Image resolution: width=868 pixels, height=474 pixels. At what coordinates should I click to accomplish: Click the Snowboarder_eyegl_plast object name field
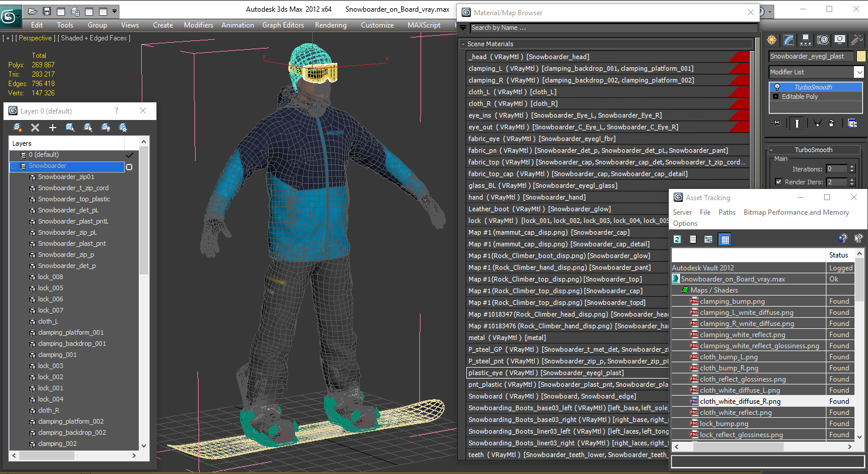[811, 56]
